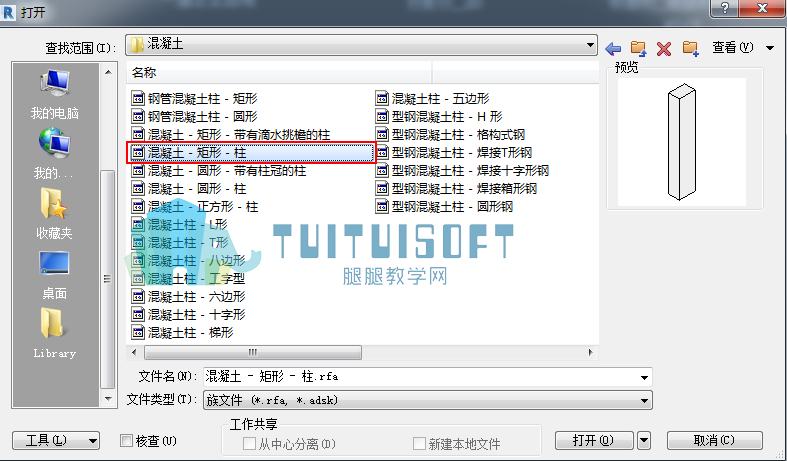787x461 pixels.
Task: Open 我的电脑 in the places sidebar
Action: click(x=54, y=95)
